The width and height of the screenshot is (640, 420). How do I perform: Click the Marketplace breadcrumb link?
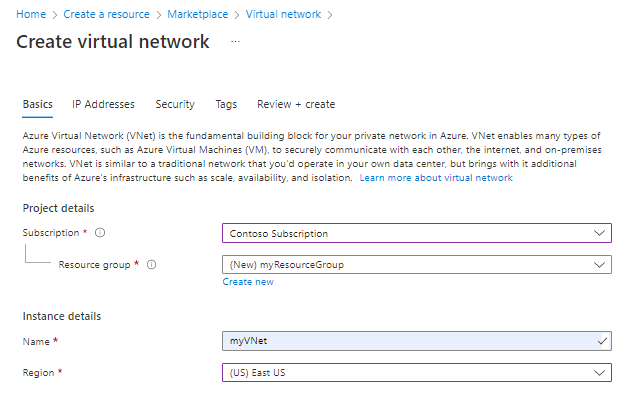tap(198, 14)
